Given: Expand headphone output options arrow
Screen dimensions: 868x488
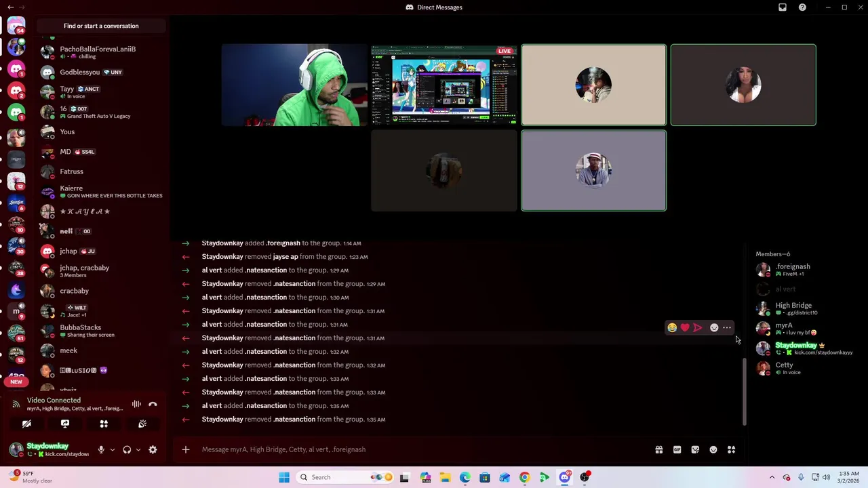Looking at the screenshot, I should coord(138,449).
